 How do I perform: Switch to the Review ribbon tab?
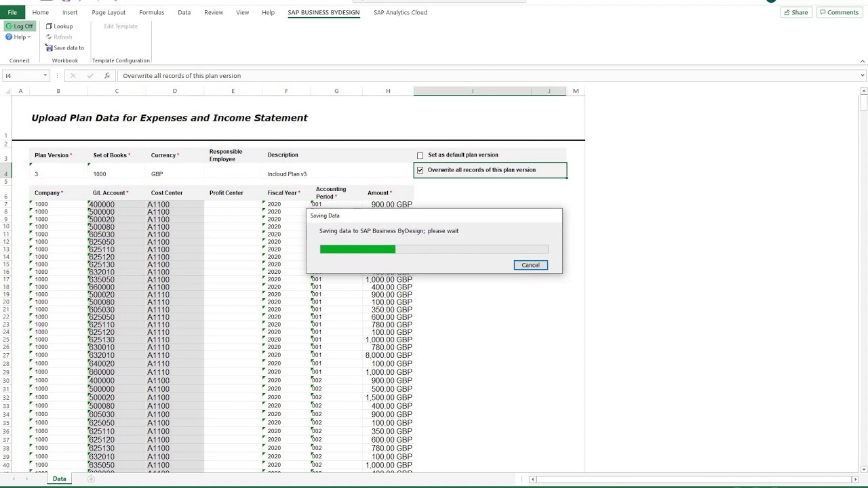pos(214,12)
